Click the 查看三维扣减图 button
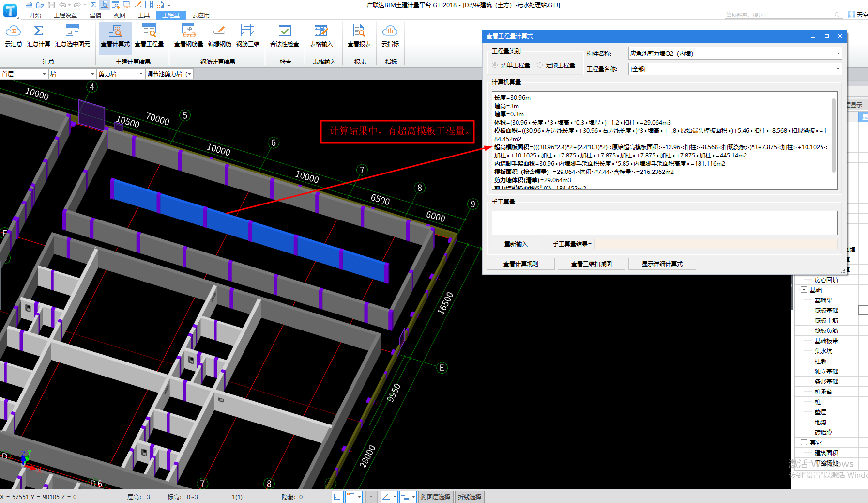Screen dimensions: 868x503 (x=592, y=264)
